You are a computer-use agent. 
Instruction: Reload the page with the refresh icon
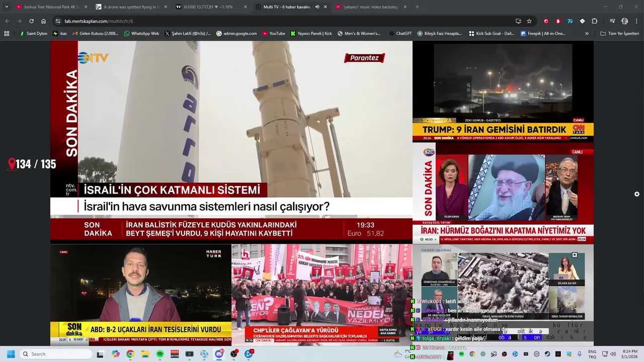(31, 21)
